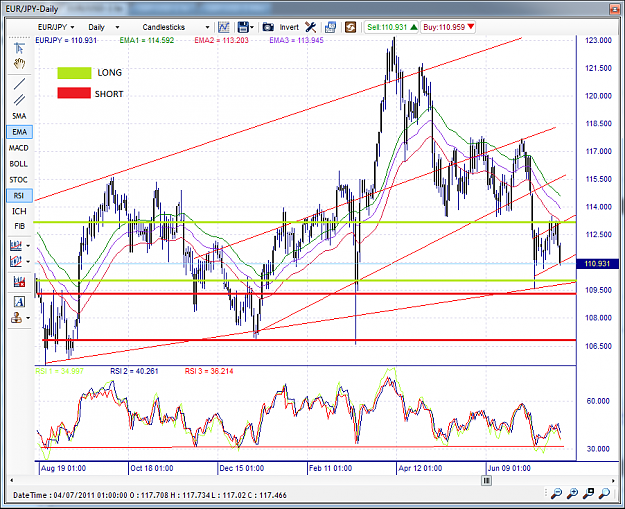This screenshot has width=625, height=509.
Task: Click the upper chart-indicator icon below FIB
Action: (16, 245)
